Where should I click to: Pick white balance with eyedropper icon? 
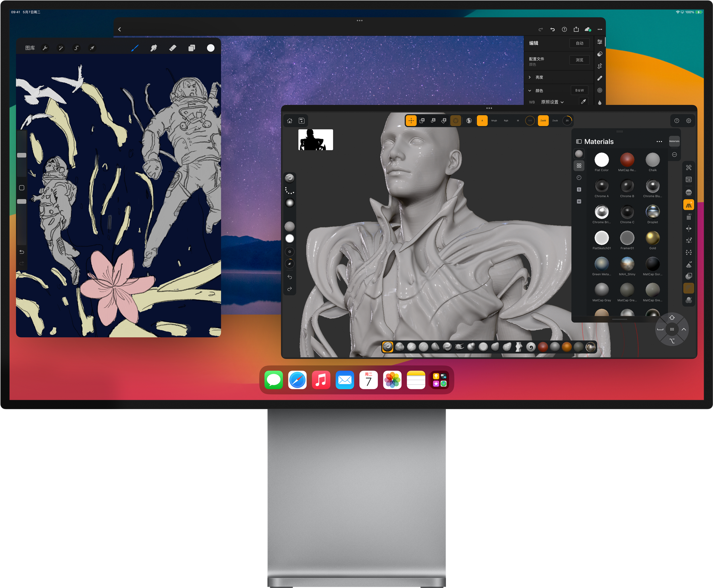[x=583, y=102]
